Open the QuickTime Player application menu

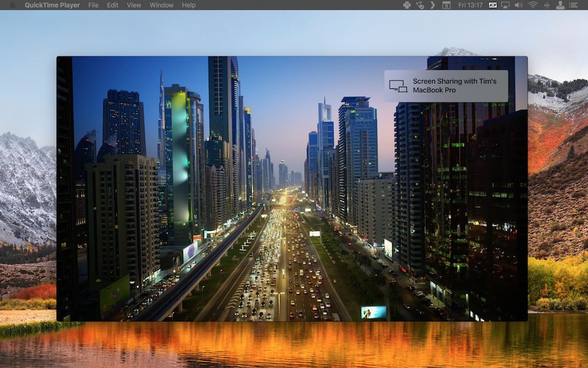(x=53, y=5)
